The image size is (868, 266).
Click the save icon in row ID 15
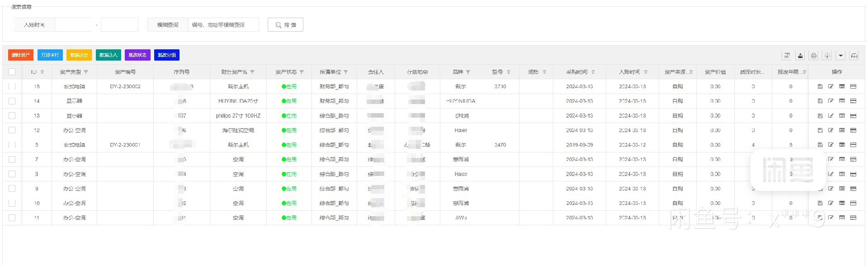pos(820,86)
